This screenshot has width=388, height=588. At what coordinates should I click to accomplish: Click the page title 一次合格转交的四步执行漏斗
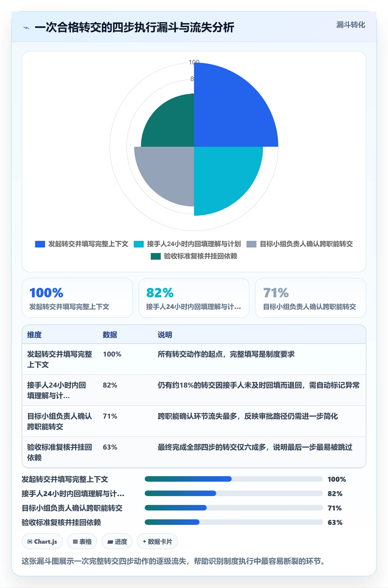pyautogui.click(x=134, y=27)
